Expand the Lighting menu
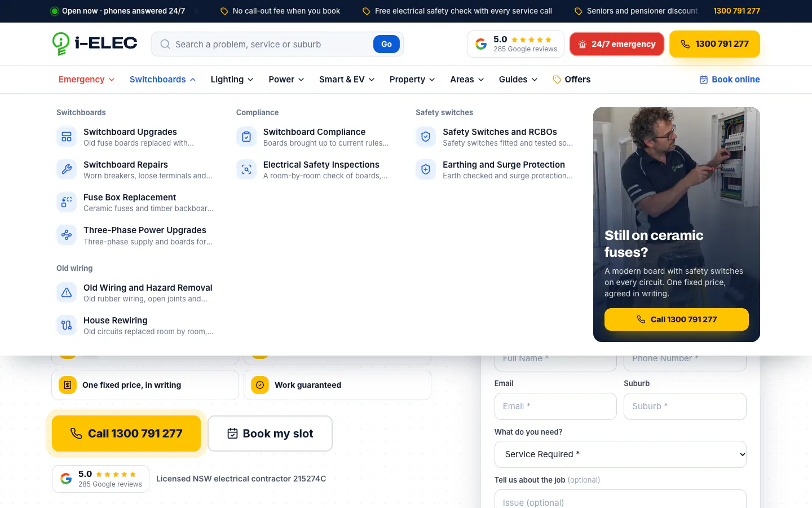 [232, 80]
